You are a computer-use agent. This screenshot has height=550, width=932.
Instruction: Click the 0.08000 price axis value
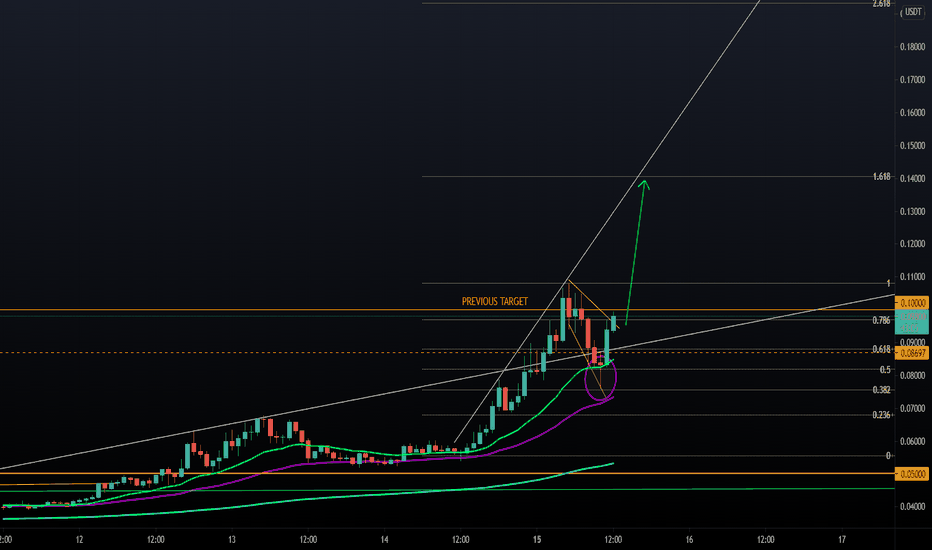(x=912, y=376)
